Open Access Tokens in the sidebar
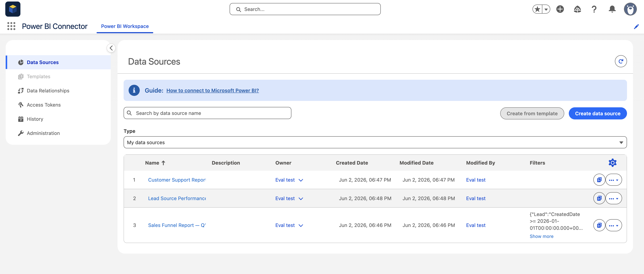 point(58,105)
